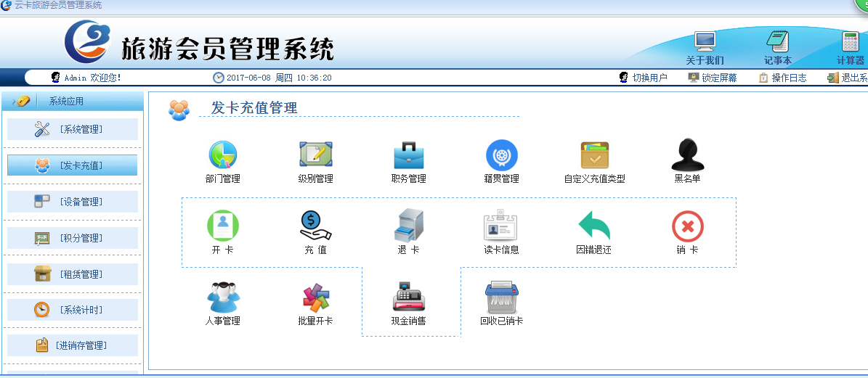Open 关于我们 monitor icon
The height and width of the screenshot is (378, 868).
[705, 41]
